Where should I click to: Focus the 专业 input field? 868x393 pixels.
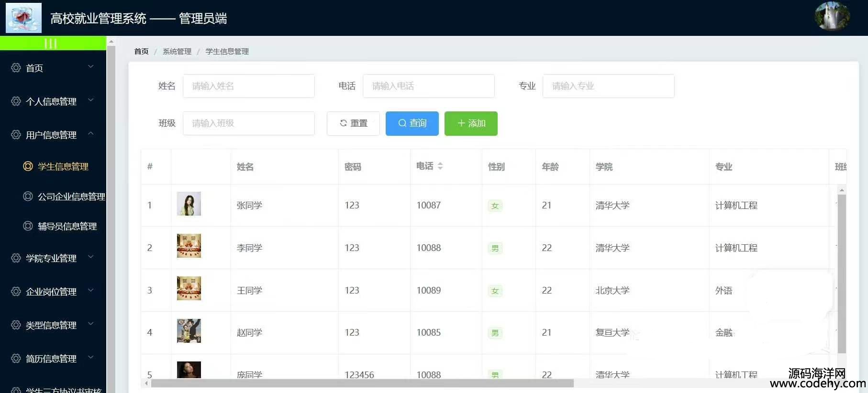609,86
